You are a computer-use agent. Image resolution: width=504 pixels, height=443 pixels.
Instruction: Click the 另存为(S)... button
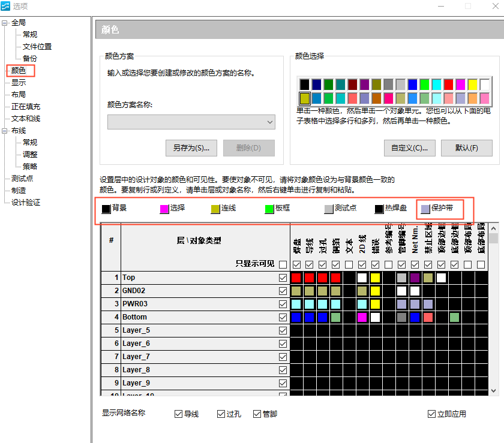(x=191, y=148)
